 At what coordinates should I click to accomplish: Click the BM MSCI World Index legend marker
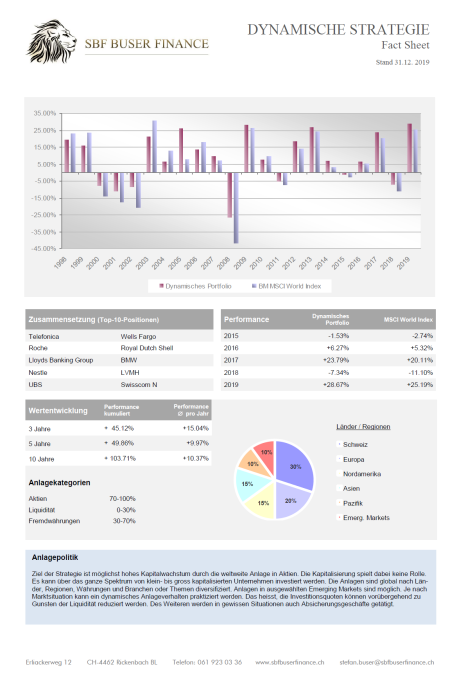[x=254, y=286]
